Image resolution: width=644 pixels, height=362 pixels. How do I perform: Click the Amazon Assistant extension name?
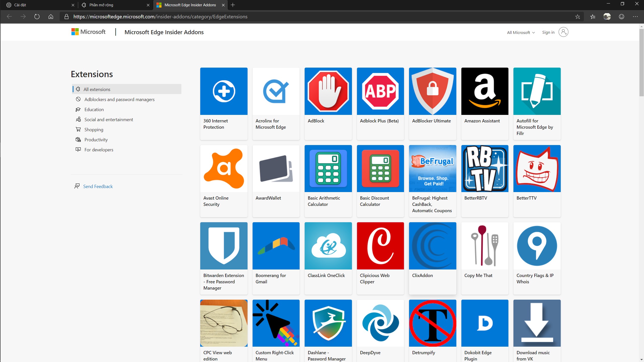[482, 121]
